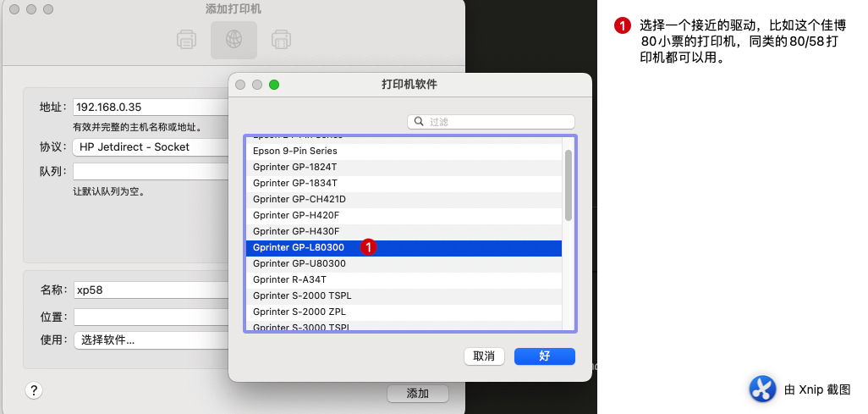Select Gprinter GP-U80300 from list
The image size is (868, 414).
(x=299, y=263)
